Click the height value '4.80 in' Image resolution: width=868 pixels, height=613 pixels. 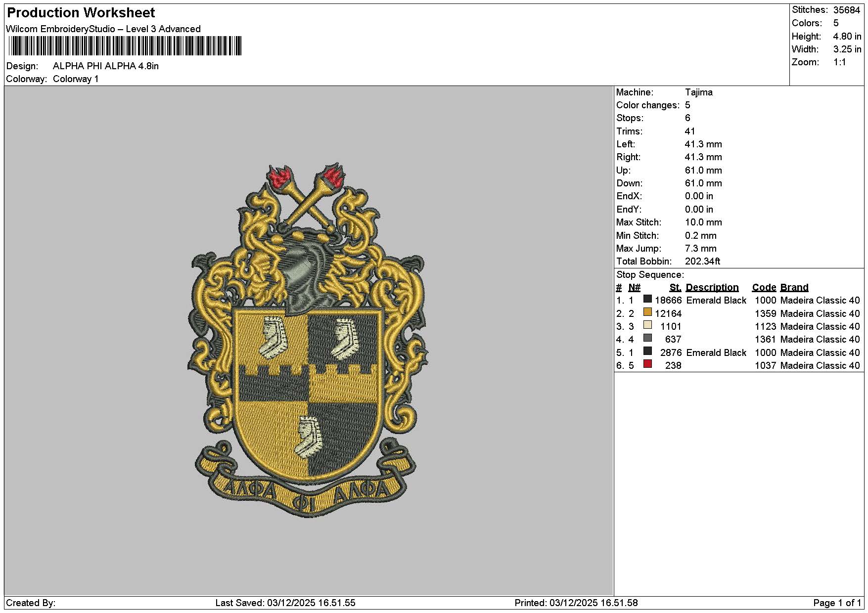[x=847, y=37]
